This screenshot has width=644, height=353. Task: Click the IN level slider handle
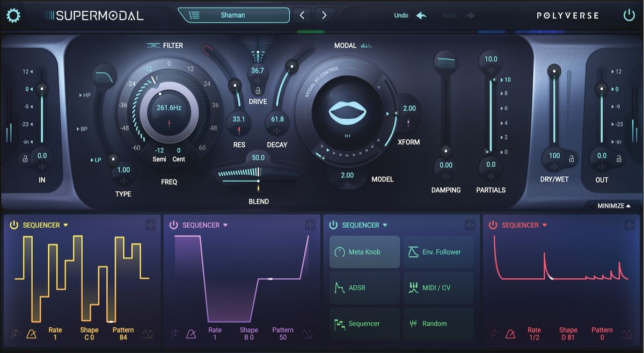click(x=42, y=89)
